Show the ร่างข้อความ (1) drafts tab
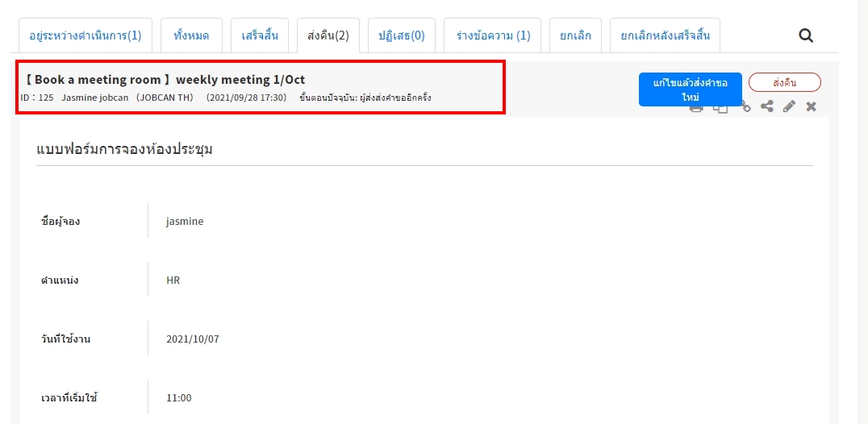868x424 pixels. click(x=493, y=35)
